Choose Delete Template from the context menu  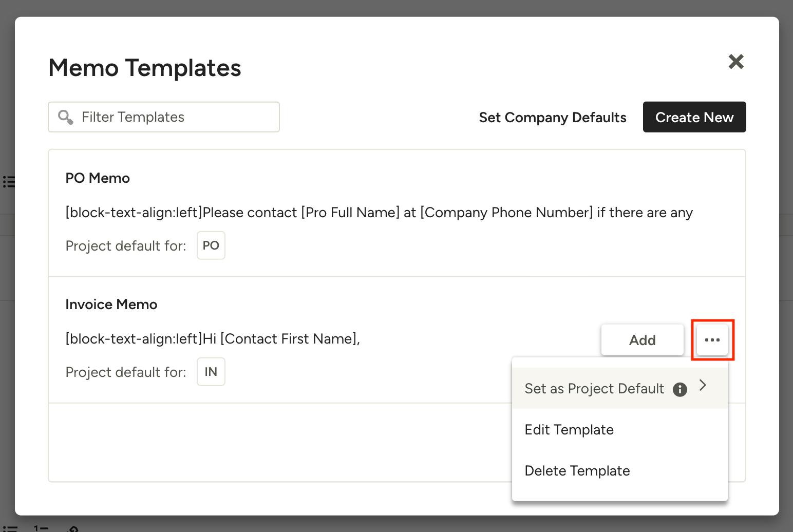pos(577,470)
